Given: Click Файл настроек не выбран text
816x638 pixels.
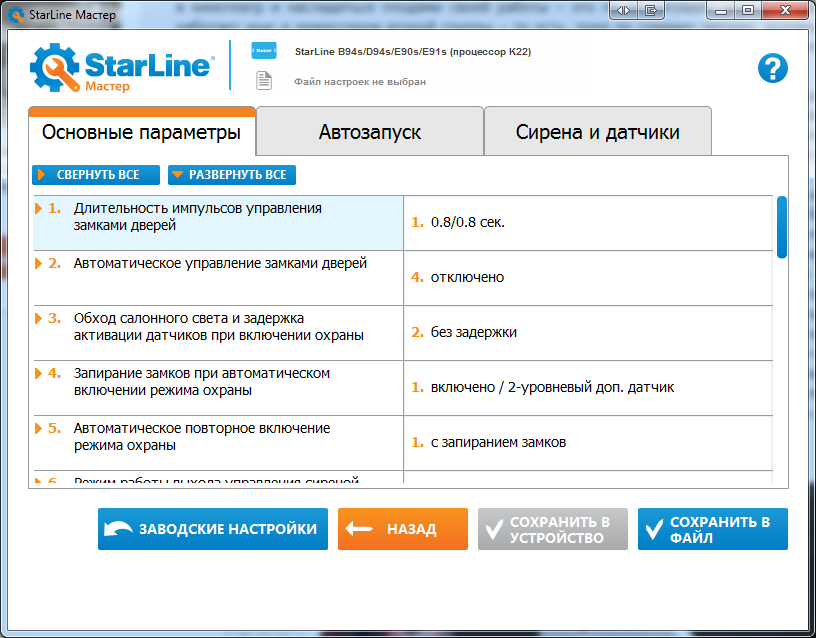Looking at the screenshot, I should coord(360,82).
